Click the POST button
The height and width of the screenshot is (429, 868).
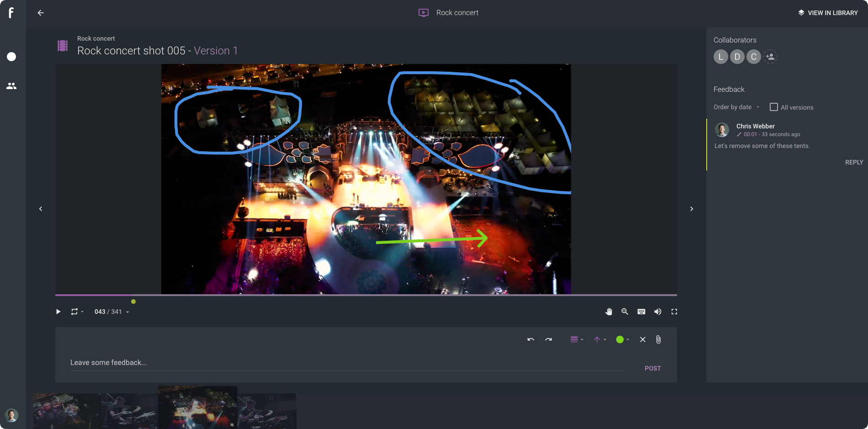653,368
